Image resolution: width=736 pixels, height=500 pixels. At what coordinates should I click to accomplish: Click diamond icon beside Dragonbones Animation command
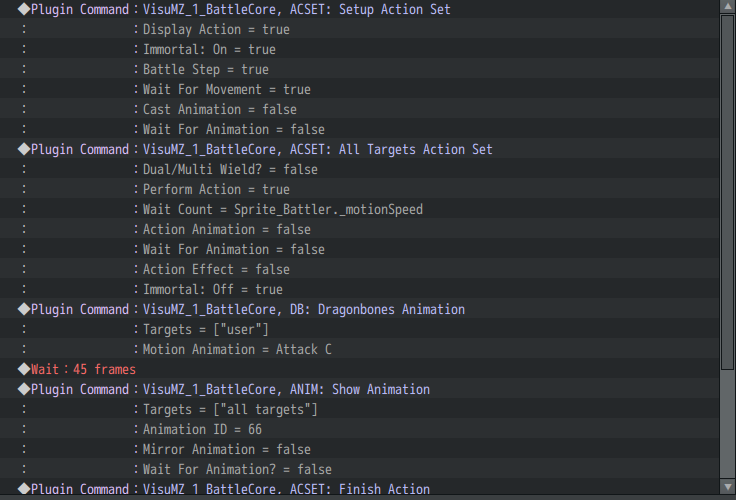point(23,310)
